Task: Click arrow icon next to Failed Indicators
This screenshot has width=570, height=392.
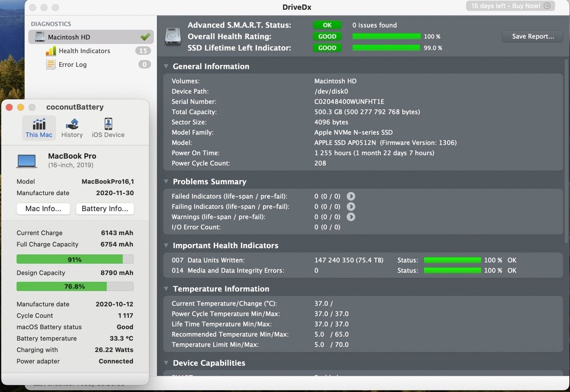Action: point(351,196)
